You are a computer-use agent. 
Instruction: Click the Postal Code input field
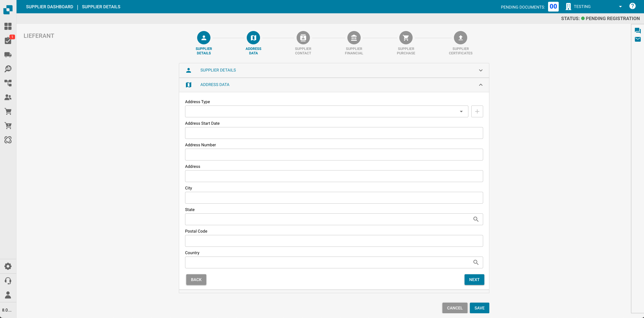coord(334,241)
